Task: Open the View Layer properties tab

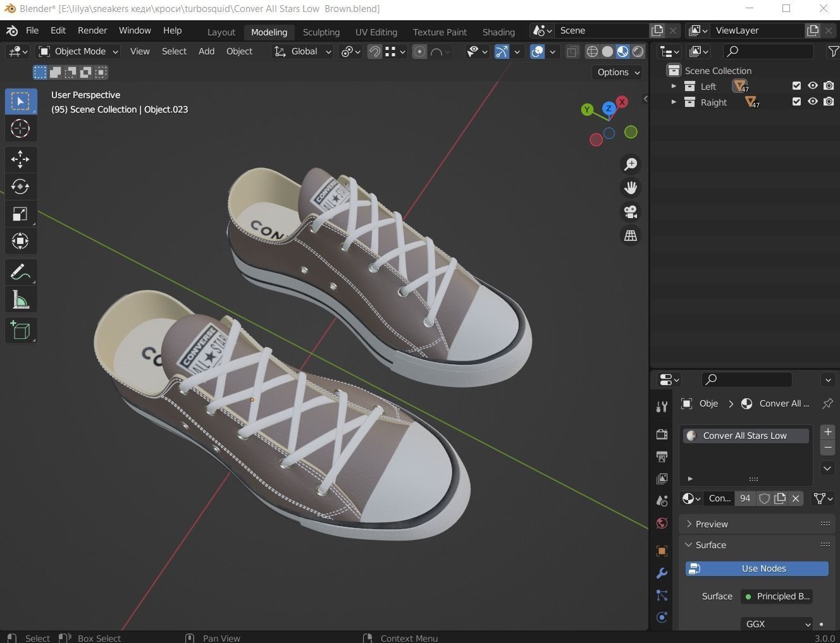Action: click(x=662, y=479)
